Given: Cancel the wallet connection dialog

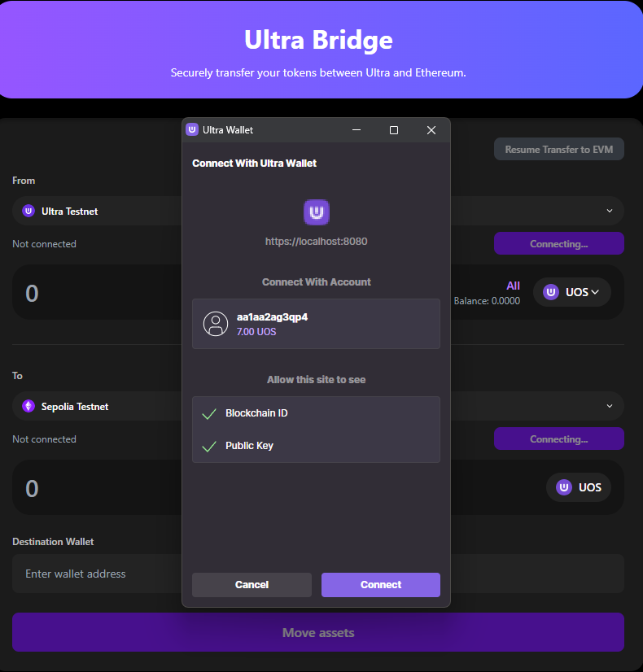Looking at the screenshot, I should (x=252, y=584).
